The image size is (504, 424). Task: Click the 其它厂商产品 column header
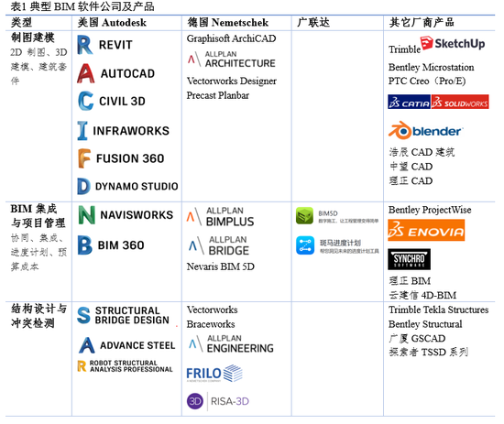[x=422, y=23]
